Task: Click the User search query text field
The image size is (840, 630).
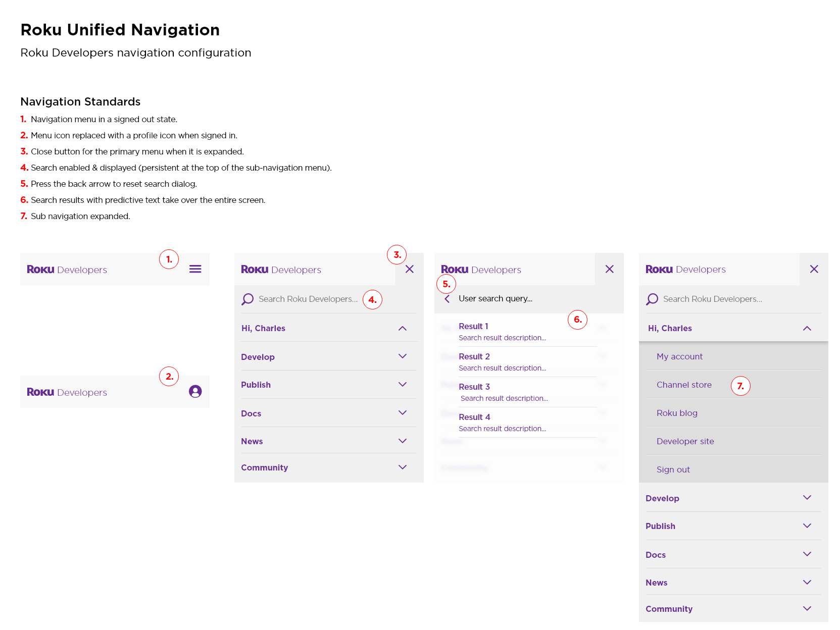Action: [x=496, y=298]
